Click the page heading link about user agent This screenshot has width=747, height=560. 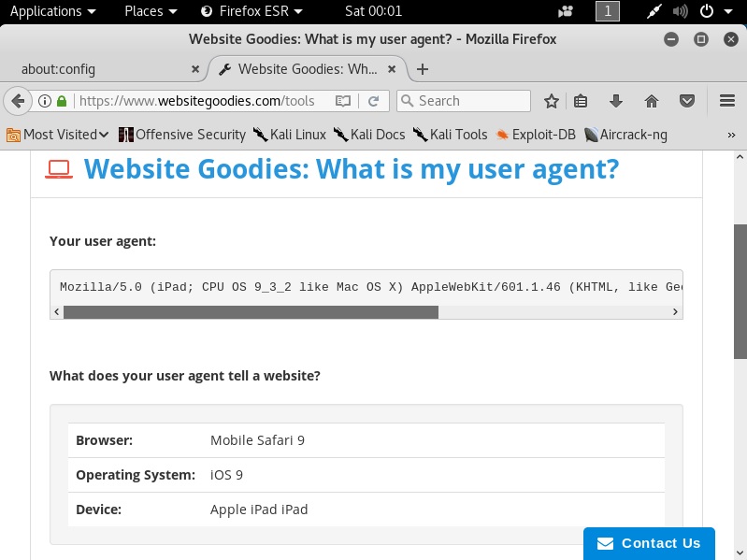coord(352,169)
